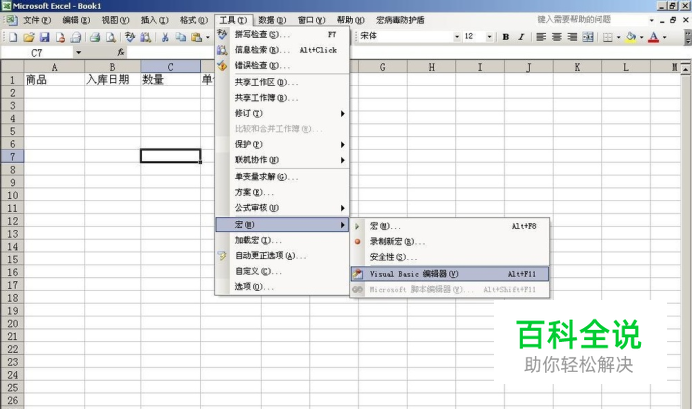The image size is (692, 409).
Task: Select 宏(M)... with Alt+F8 shortcut
Action: 450,226
